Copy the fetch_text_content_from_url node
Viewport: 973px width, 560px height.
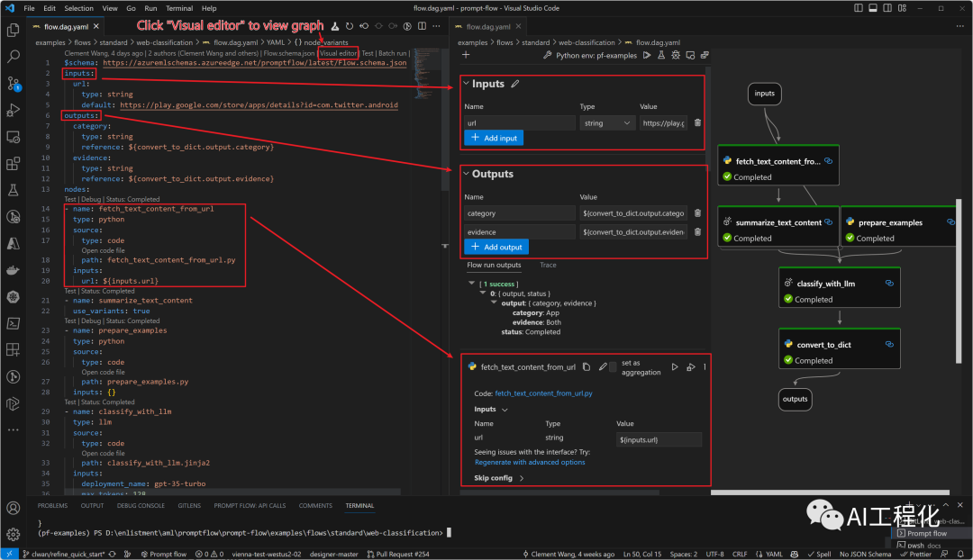coord(587,367)
